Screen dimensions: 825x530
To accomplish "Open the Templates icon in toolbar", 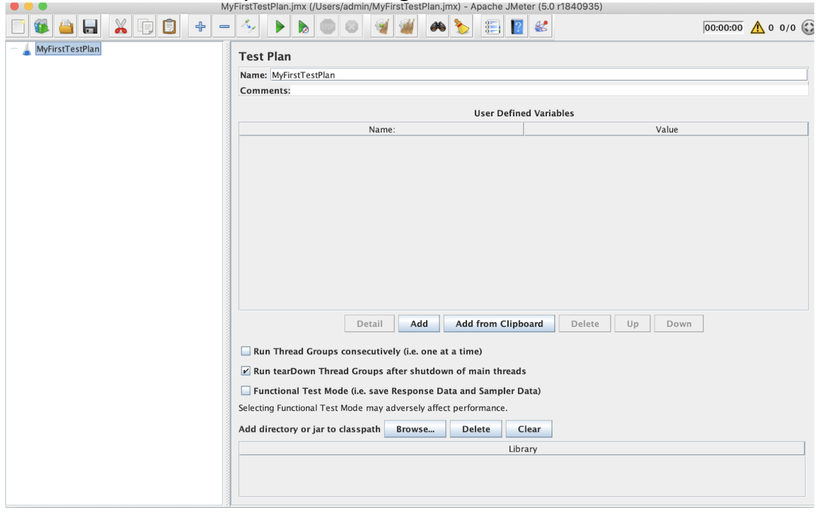I will [x=42, y=27].
